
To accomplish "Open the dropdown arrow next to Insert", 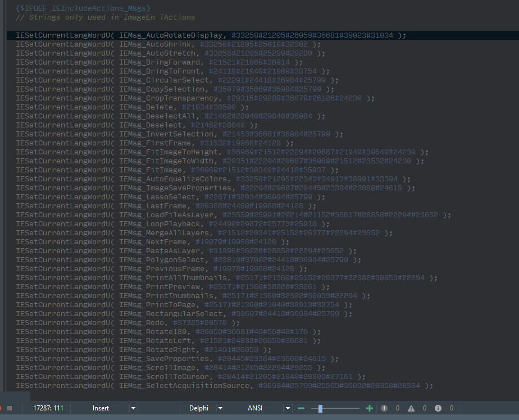I will [x=133, y=408].
